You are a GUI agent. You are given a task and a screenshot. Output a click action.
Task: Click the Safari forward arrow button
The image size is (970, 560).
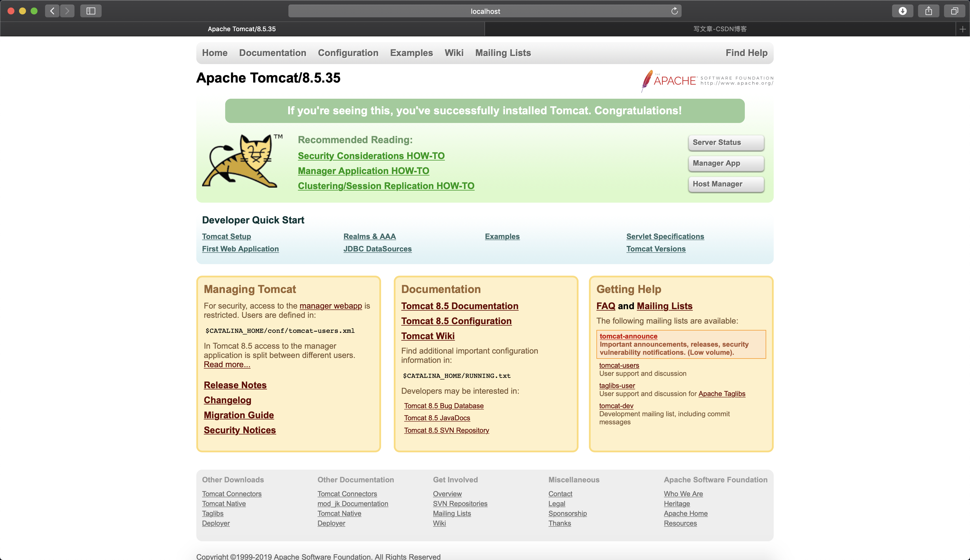coord(67,11)
